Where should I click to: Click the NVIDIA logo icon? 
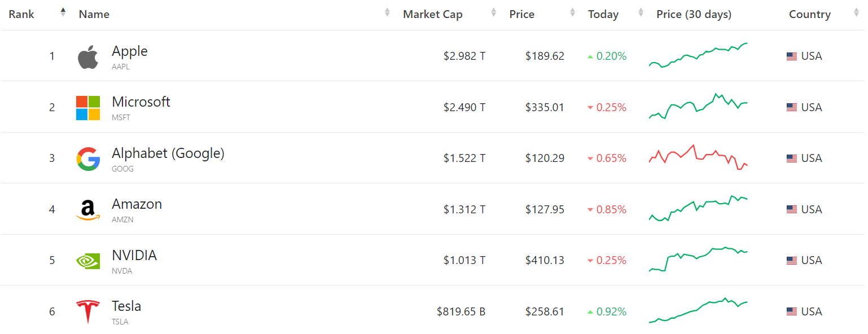(x=88, y=261)
